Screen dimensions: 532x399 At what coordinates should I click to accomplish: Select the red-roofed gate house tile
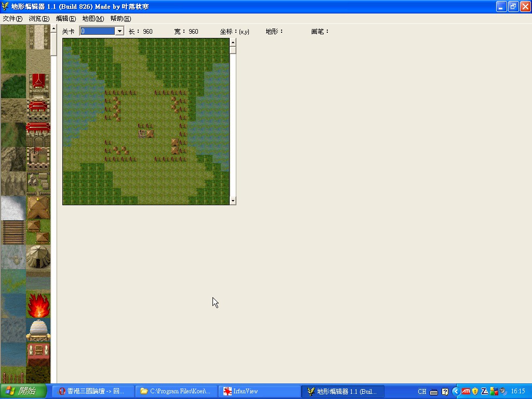coord(38,110)
